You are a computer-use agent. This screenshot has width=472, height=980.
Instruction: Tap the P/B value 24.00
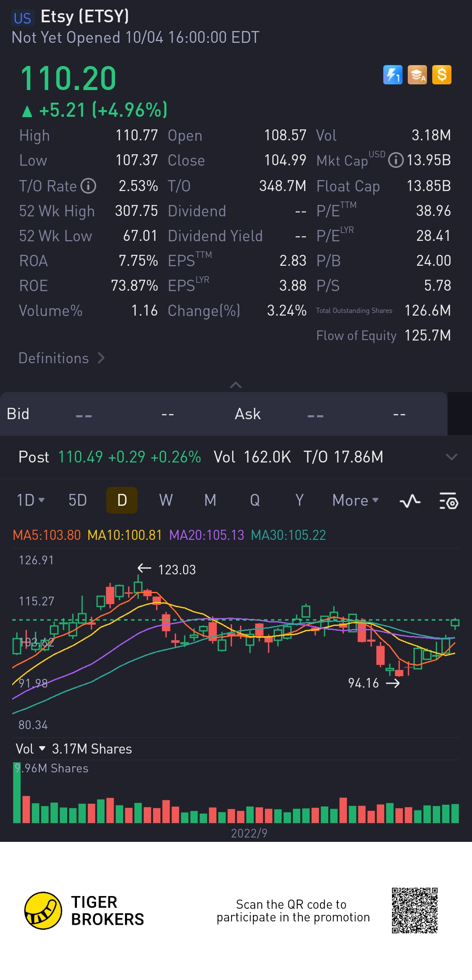pos(433,261)
